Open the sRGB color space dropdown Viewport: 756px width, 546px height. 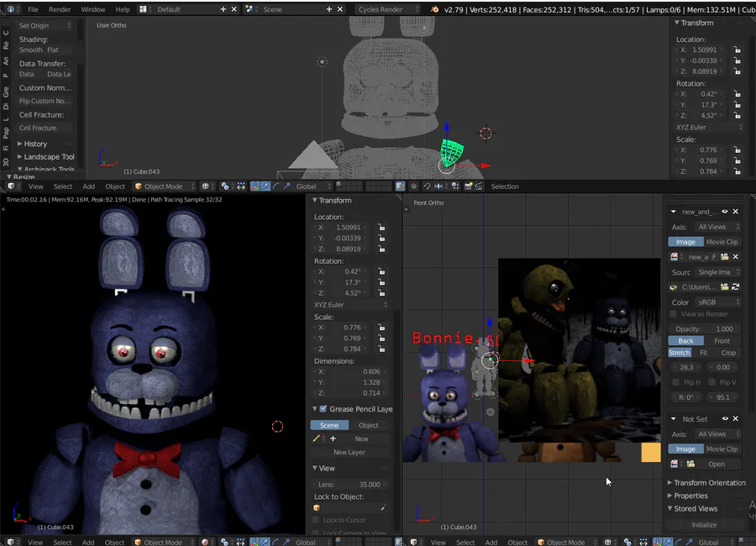(x=718, y=302)
